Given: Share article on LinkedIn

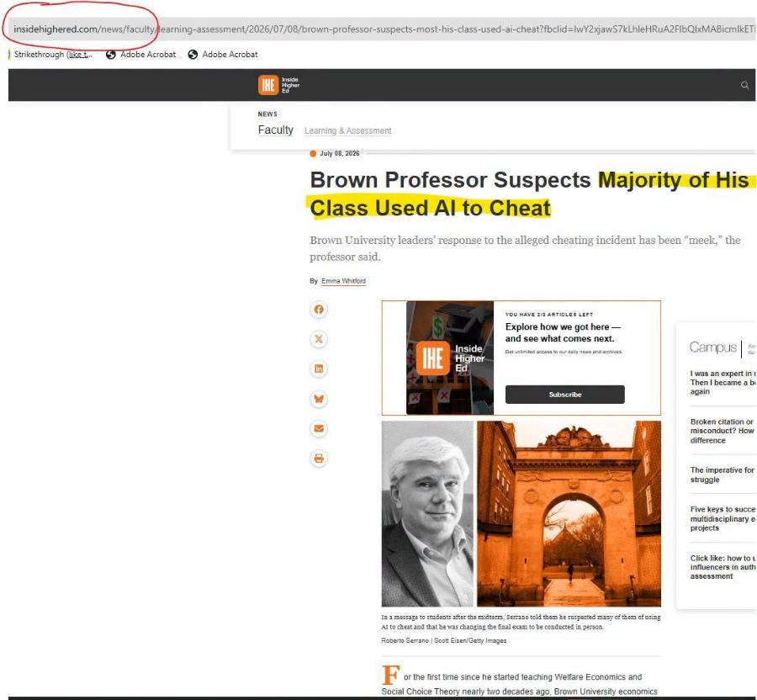Looking at the screenshot, I should [319, 369].
